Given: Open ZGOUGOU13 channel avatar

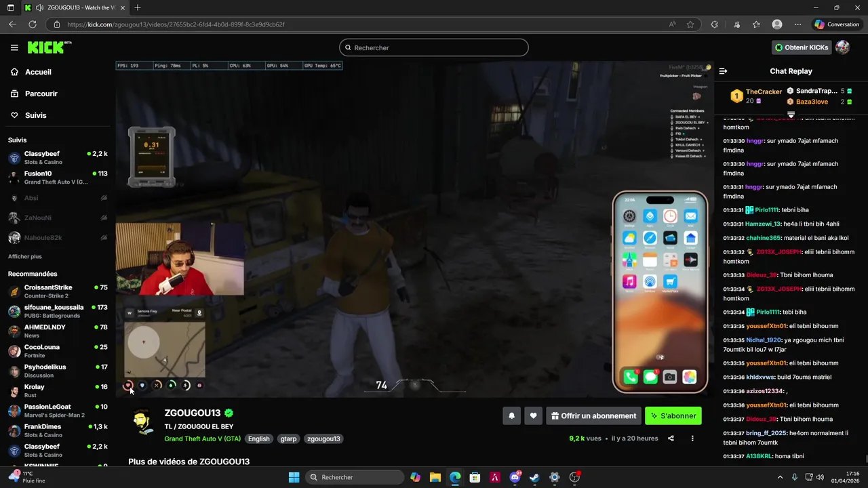Looking at the screenshot, I should (142, 422).
